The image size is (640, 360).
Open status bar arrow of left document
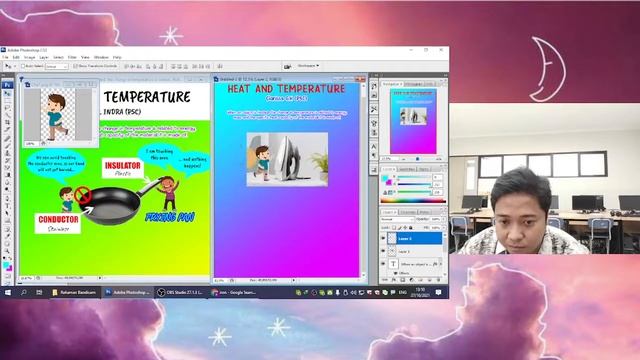[x=100, y=278]
